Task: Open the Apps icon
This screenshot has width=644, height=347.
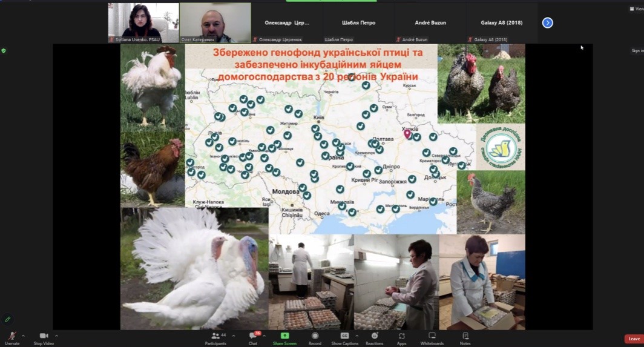Action: click(x=402, y=336)
